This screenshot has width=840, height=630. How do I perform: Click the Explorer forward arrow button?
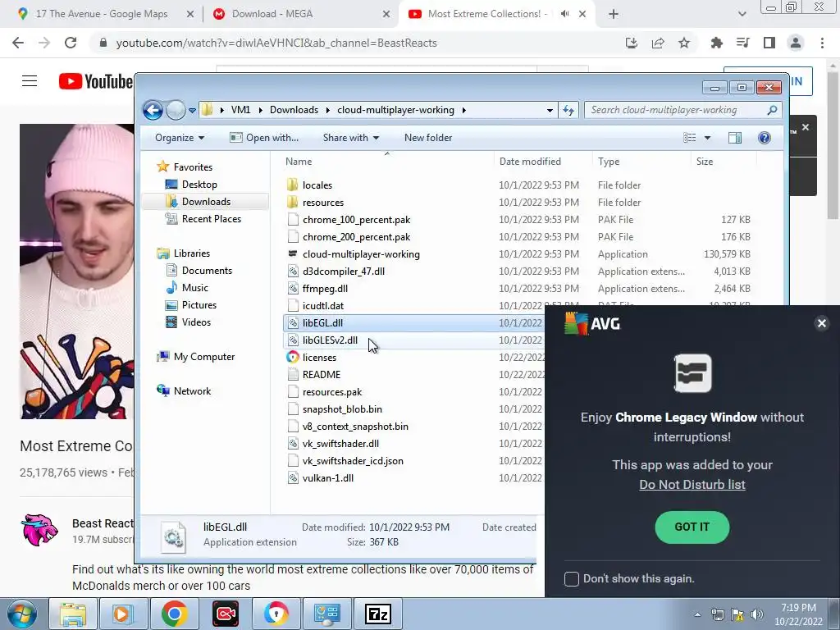click(176, 111)
